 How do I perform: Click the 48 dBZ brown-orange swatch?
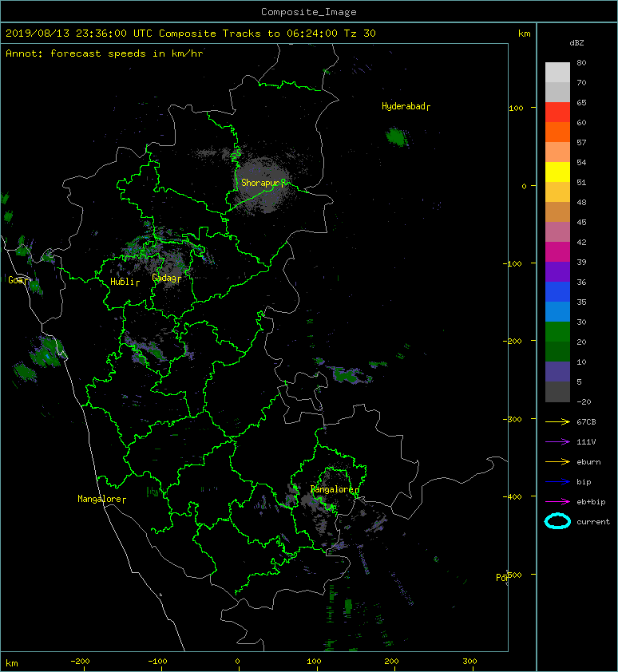[x=557, y=212]
